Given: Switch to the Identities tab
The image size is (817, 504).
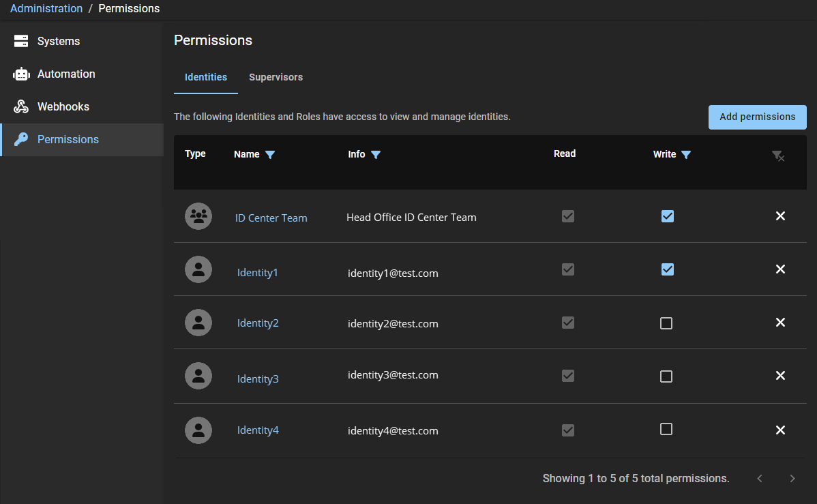Looking at the screenshot, I should (206, 77).
